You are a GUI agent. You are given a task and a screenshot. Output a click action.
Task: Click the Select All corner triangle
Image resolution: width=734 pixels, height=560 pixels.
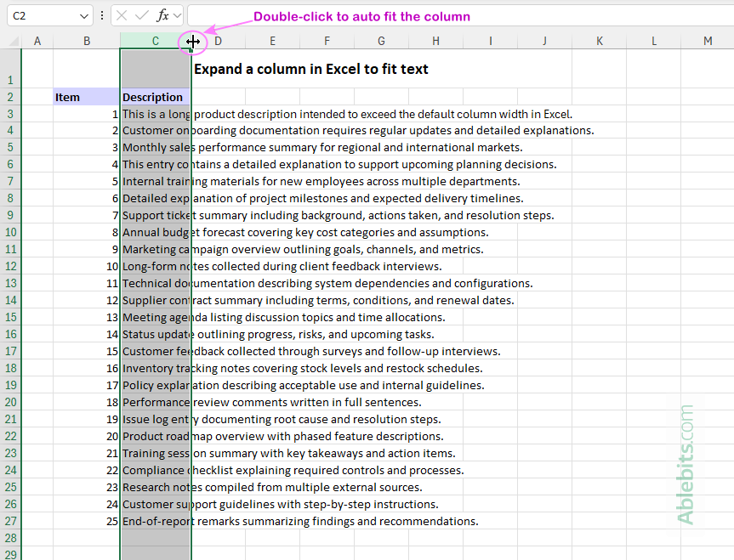point(14,42)
